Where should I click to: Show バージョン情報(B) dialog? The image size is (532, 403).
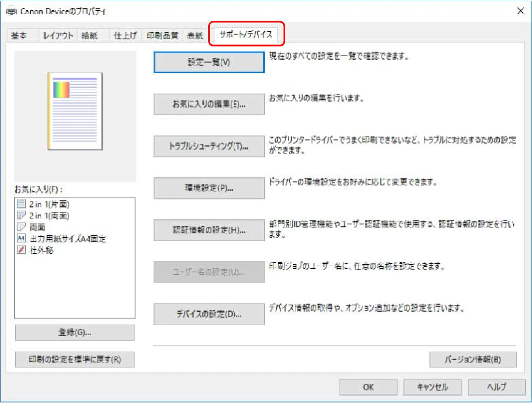point(473,359)
